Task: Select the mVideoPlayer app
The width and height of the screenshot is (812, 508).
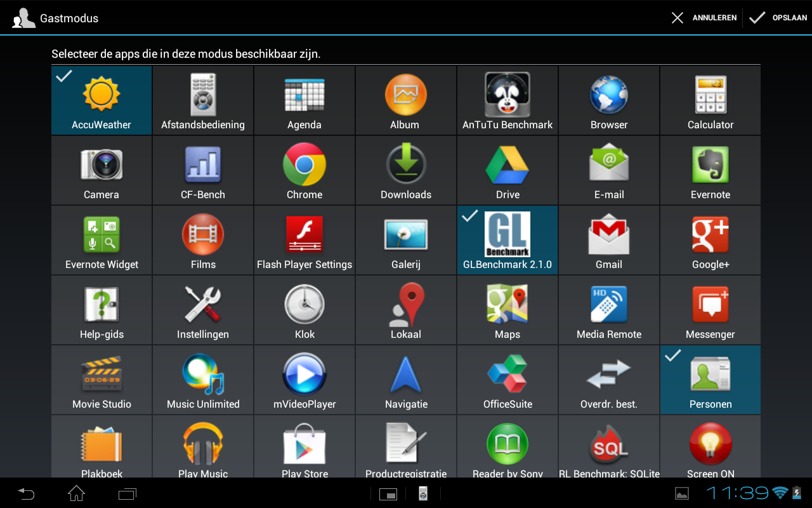Action: click(x=304, y=380)
